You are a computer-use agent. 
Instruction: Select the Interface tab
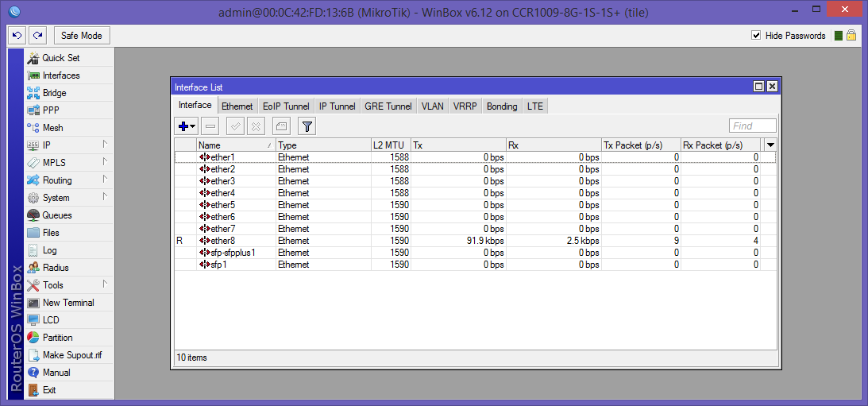[195, 105]
